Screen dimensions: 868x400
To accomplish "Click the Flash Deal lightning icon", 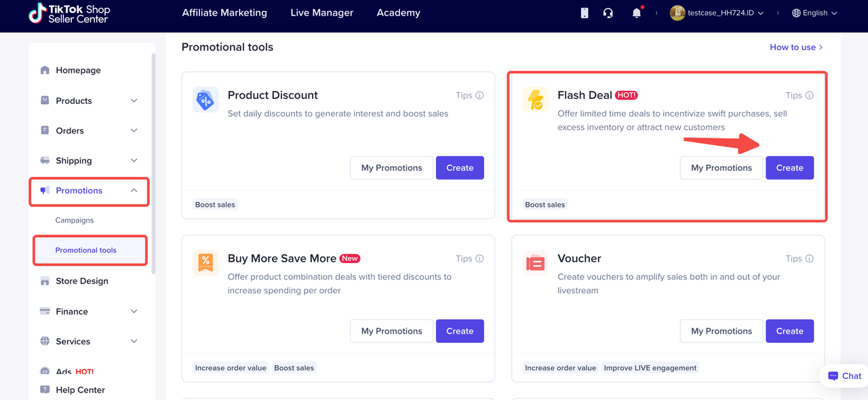I will [535, 100].
